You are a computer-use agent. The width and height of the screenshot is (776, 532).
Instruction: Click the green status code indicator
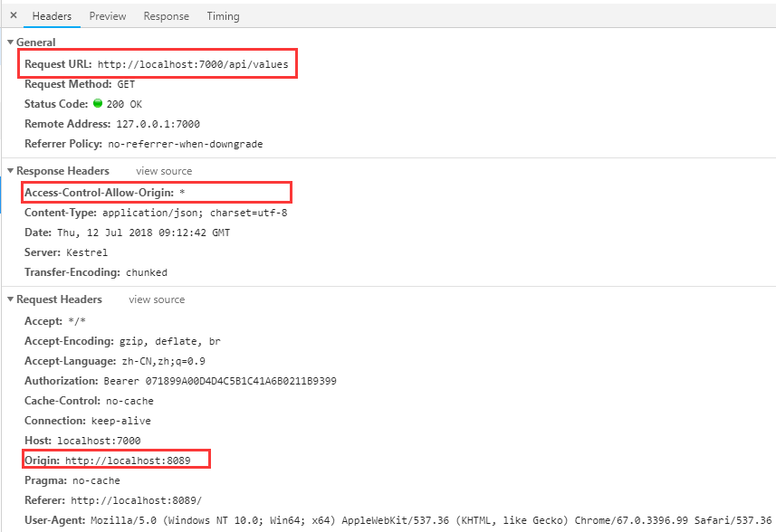[x=98, y=104]
